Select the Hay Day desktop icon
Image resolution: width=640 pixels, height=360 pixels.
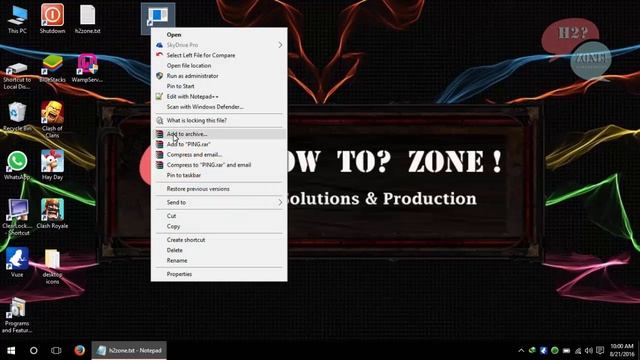coord(52,165)
